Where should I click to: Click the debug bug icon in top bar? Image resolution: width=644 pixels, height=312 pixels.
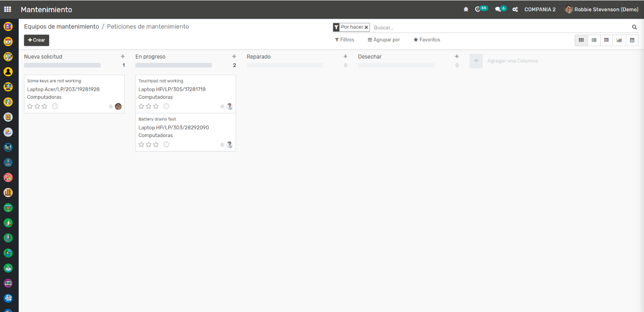tap(466, 9)
